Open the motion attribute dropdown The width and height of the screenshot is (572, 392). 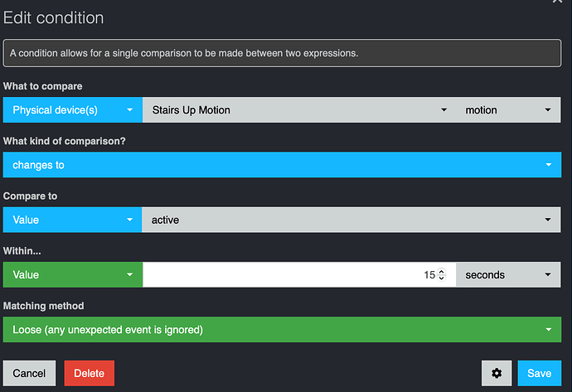[508, 109]
